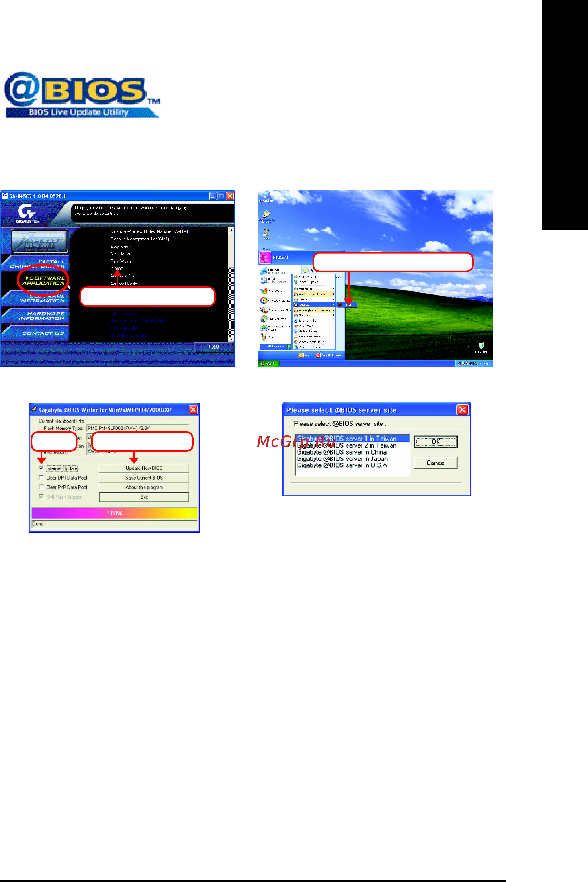This screenshot has height=882, width=588.
Task: Choose Face Wizard in the software list
Action: tap(121, 261)
